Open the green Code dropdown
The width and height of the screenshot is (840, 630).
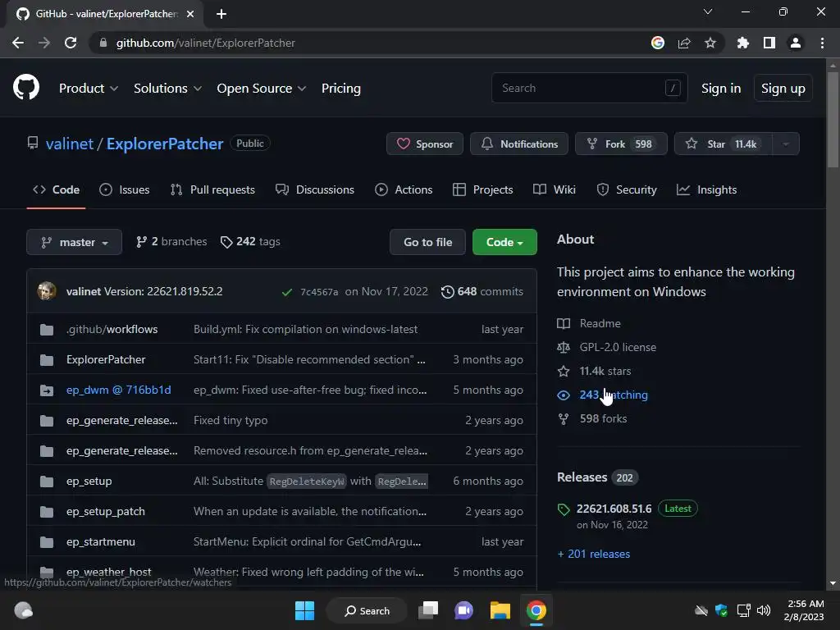(504, 242)
